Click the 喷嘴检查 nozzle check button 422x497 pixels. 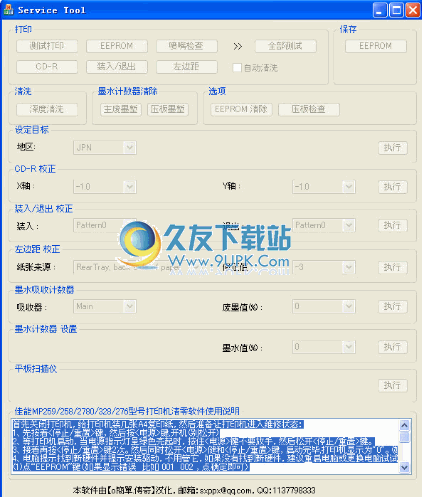tap(187, 46)
